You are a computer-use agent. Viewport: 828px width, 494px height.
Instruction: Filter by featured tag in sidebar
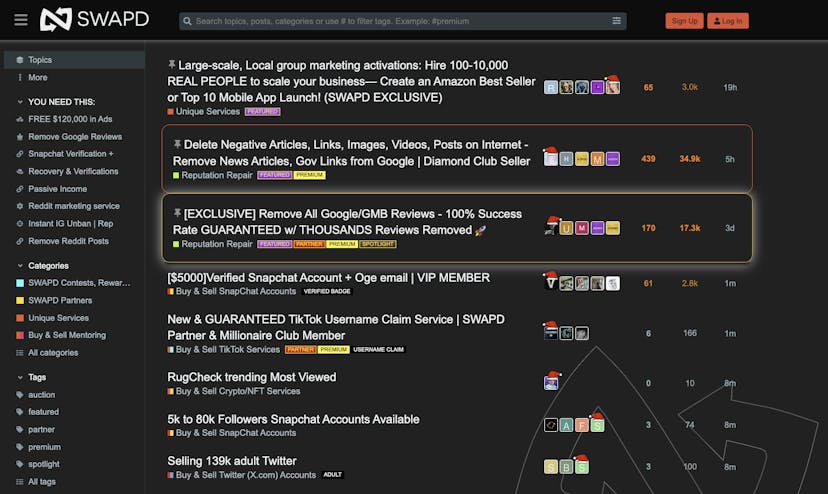(43, 412)
